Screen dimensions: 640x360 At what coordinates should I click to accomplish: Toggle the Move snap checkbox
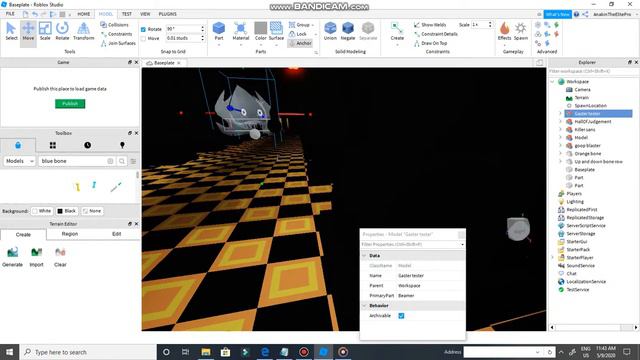[143, 38]
